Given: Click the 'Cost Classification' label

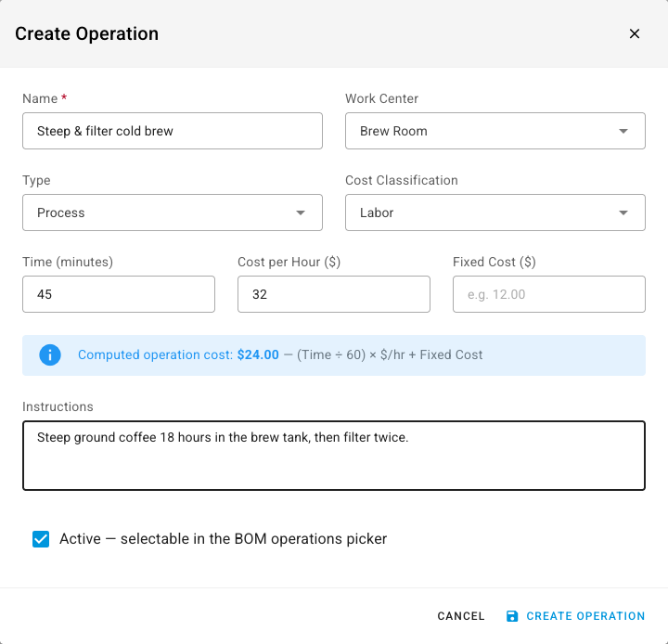Looking at the screenshot, I should 402,180.
